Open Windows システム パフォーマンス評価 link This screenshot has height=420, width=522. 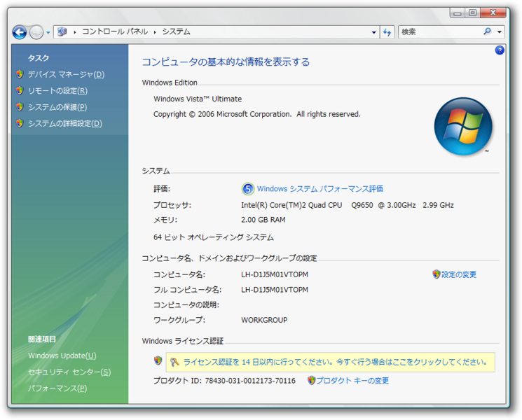pyautogui.click(x=320, y=189)
